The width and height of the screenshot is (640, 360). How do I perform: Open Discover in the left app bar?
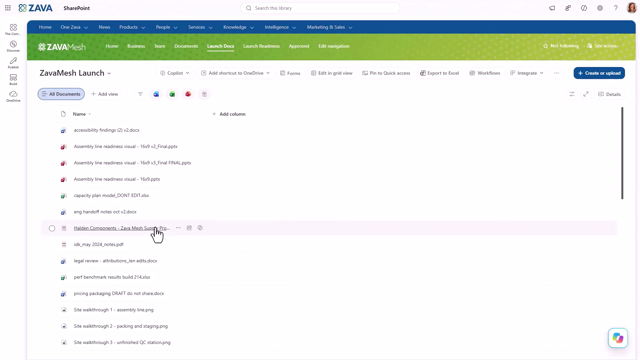(x=13, y=46)
